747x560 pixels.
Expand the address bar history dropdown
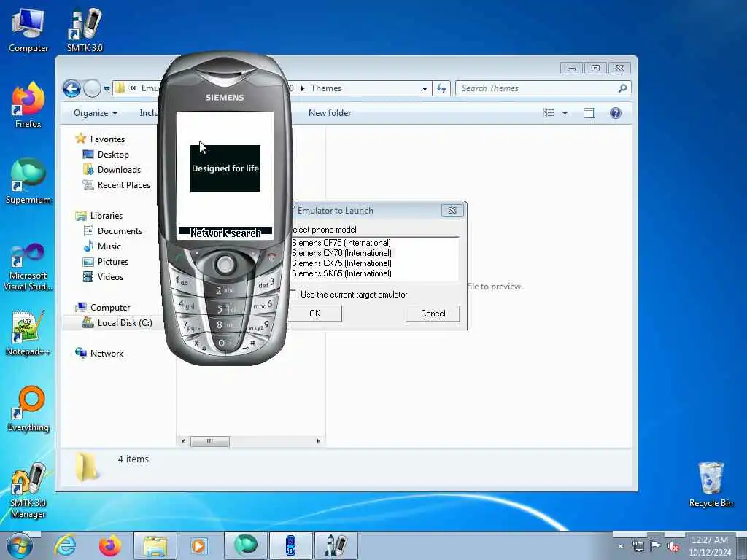point(425,88)
